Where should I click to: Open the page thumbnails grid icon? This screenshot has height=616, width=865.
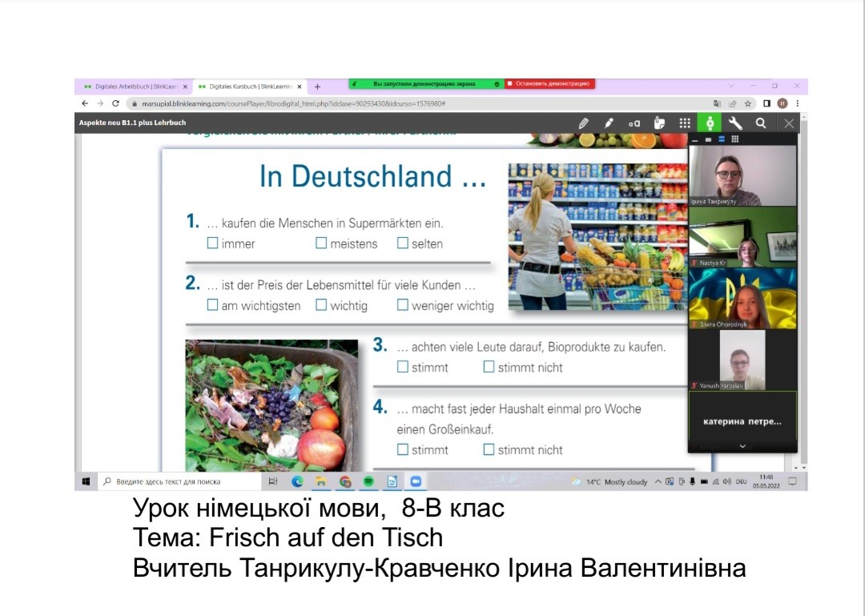[685, 123]
